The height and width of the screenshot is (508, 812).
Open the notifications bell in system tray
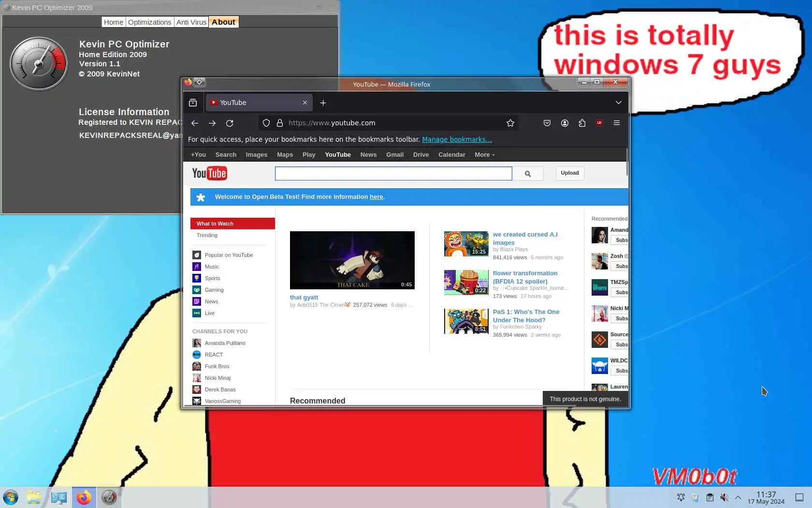(x=681, y=497)
